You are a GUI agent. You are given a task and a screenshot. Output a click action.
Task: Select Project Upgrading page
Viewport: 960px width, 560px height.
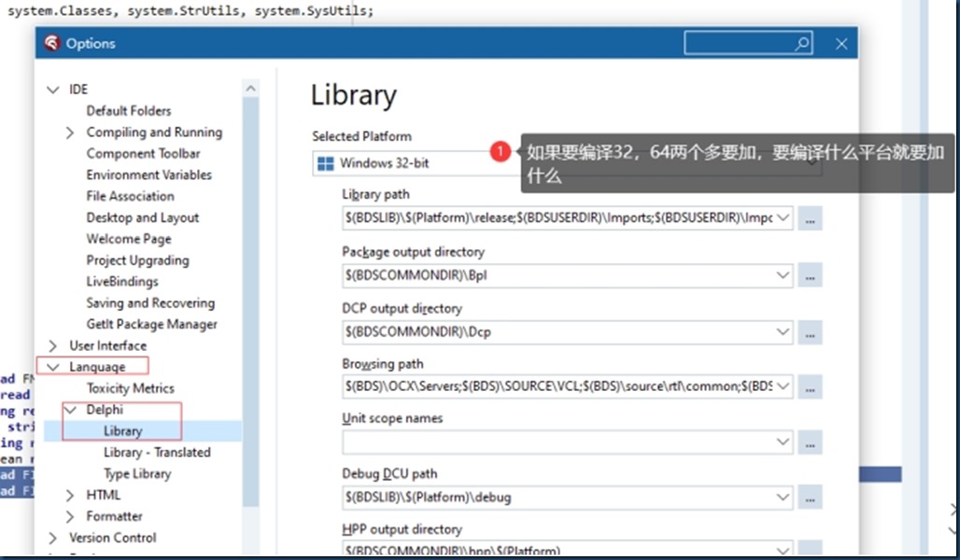pyautogui.click(x=138, y=260)
